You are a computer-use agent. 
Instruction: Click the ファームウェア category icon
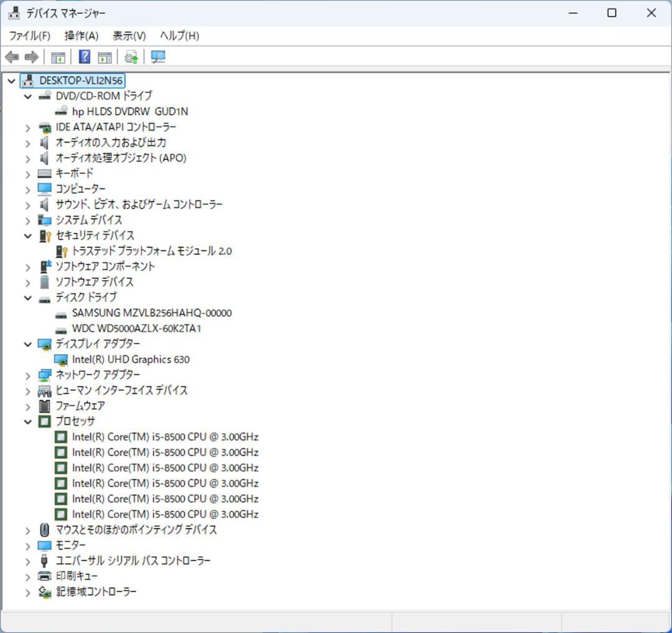point(44,406)
